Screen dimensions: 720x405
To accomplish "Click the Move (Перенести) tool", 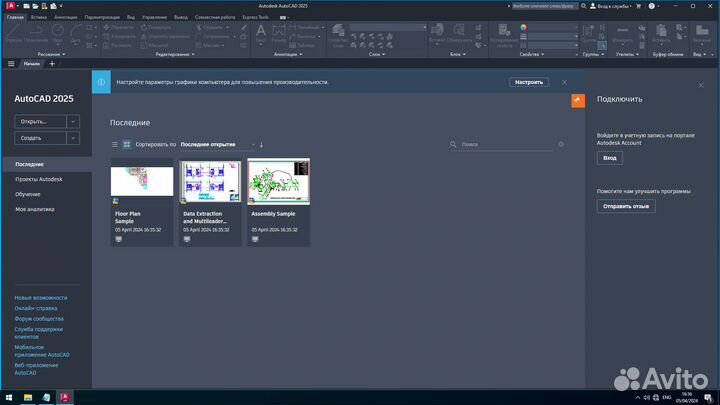I will [119, 28].
